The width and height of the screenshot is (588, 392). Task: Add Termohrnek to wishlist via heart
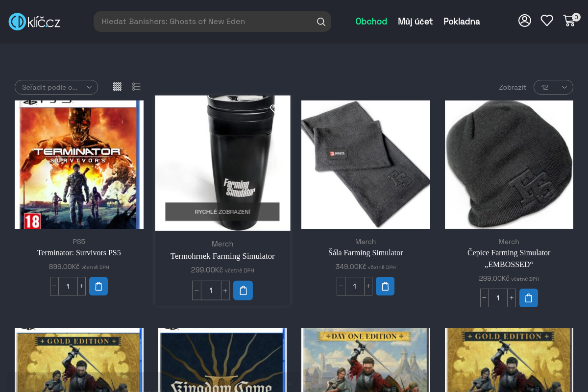click(x=273, y=108)
